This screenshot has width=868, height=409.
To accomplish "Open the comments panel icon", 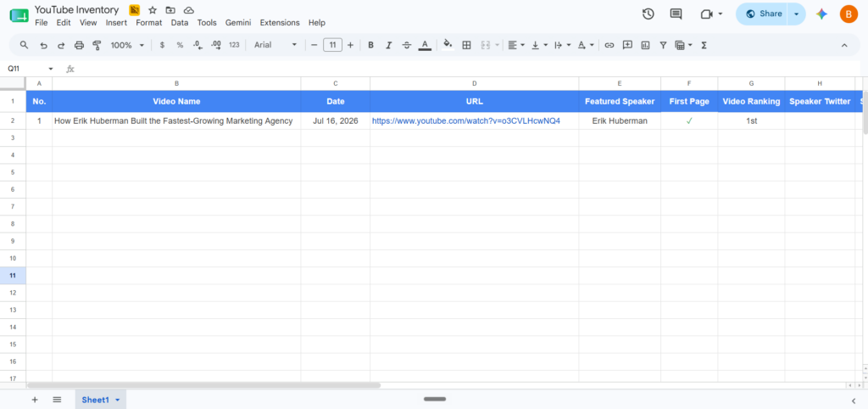I will pos(676,14).
